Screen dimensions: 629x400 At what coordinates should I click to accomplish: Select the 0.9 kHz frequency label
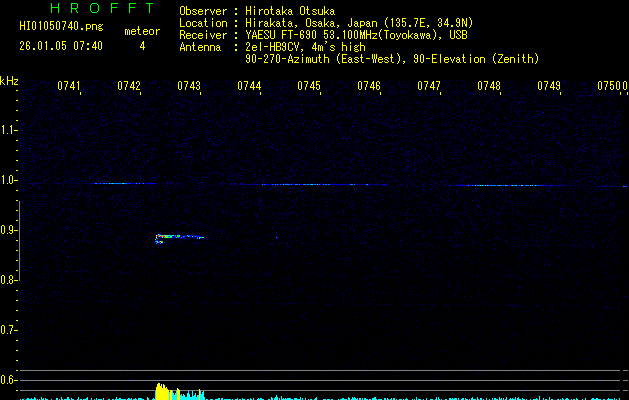click(x=9, y=231)
